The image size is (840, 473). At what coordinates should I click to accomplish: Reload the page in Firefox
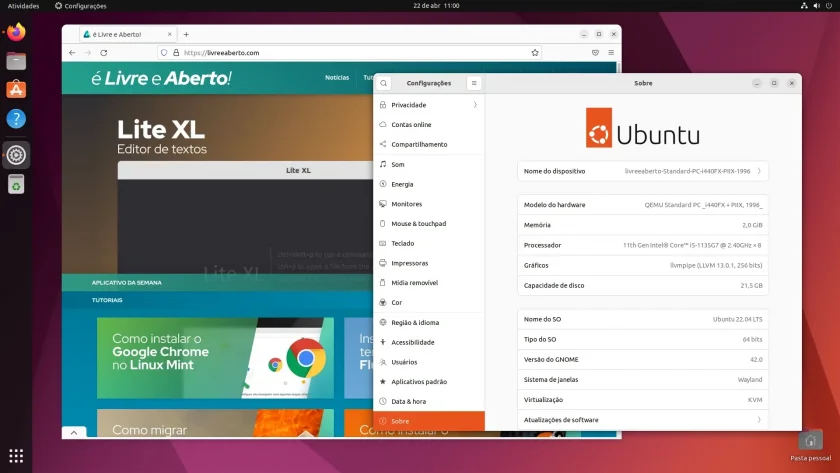coord(104,52)
